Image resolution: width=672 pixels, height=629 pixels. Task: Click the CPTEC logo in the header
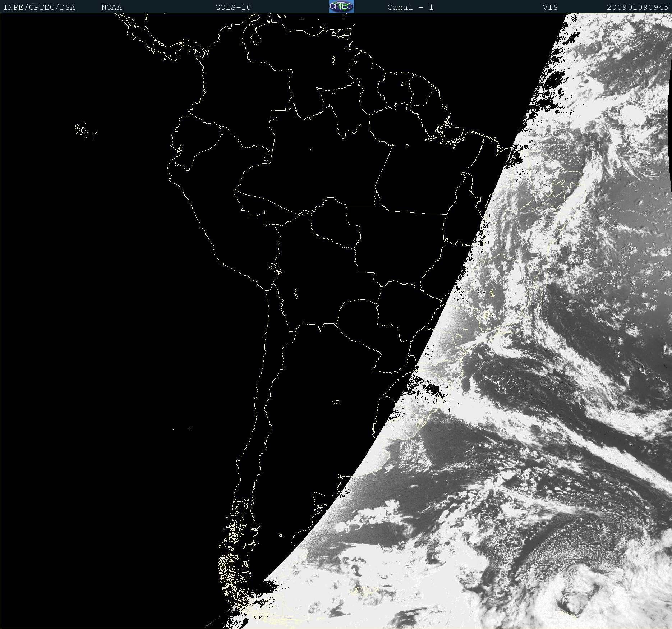pyautogui.click(x=341, y=6)
